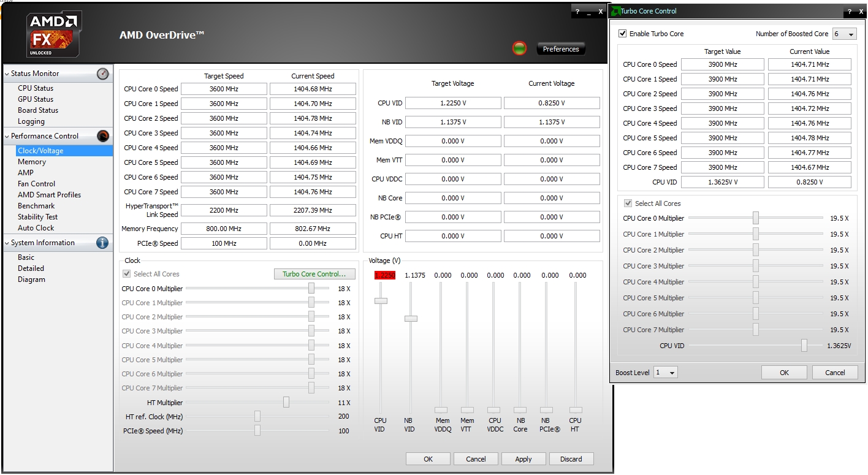Viewport: 868px width, 475px height.
Task: Open the Boost Level dropdown
Action: 666,373
